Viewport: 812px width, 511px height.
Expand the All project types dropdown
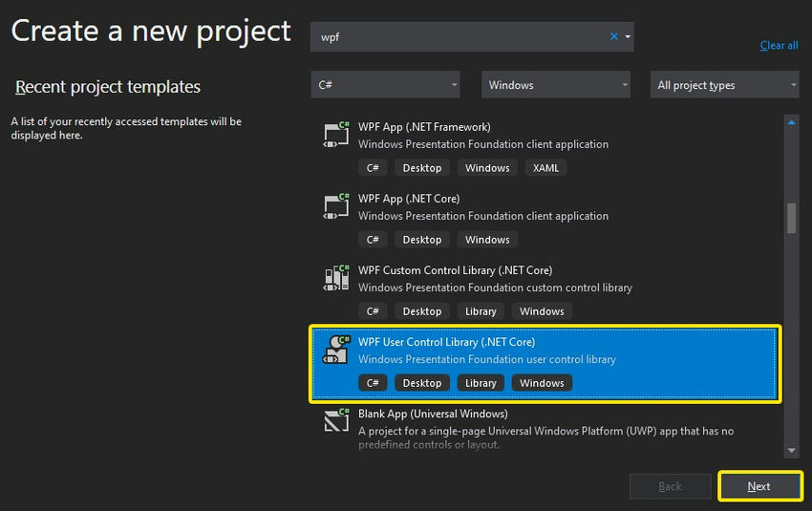point(725,85)
